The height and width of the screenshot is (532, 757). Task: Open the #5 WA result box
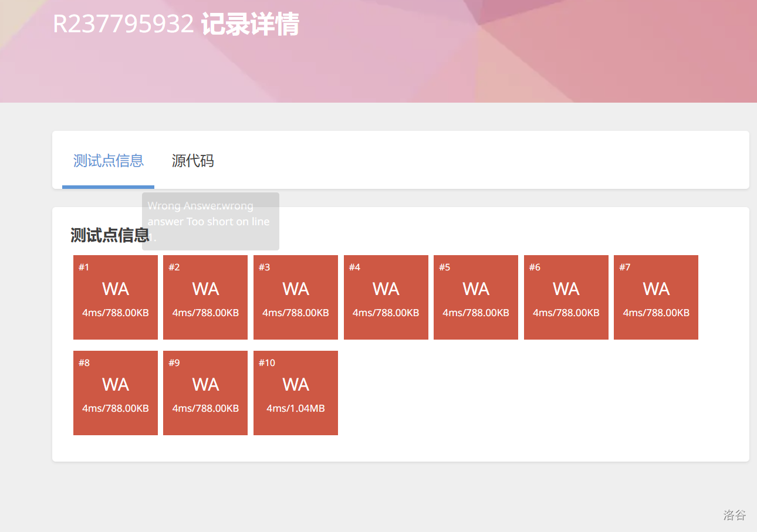476,297
